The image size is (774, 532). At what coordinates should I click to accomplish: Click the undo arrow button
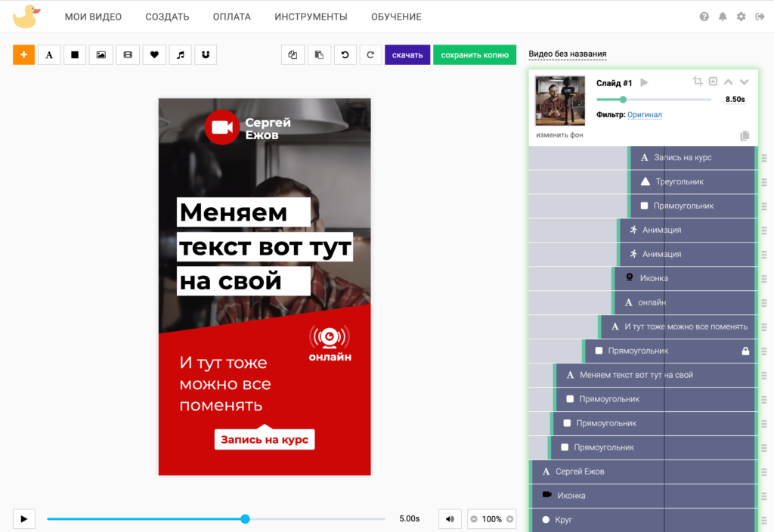pyautogui.click(x=345, y=54)
